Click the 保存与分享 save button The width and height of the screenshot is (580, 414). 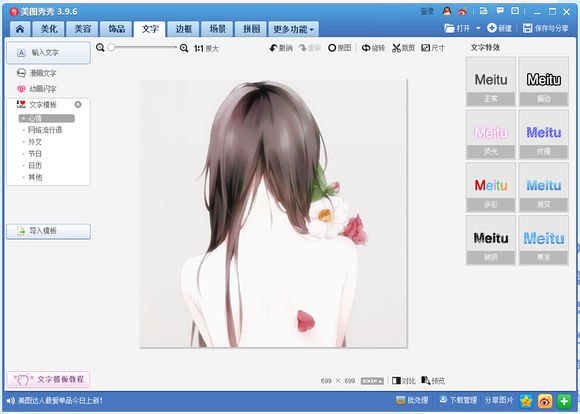click(546, 28)
